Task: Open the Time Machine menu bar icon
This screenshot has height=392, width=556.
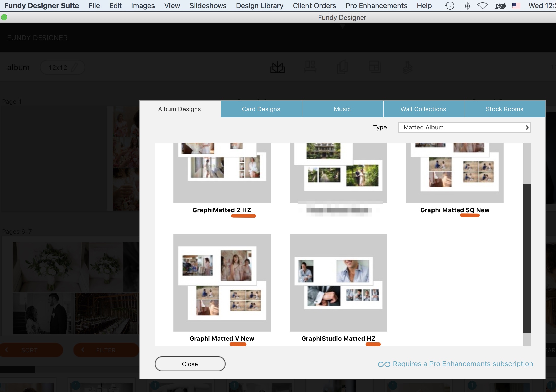Action: [450, 6]
